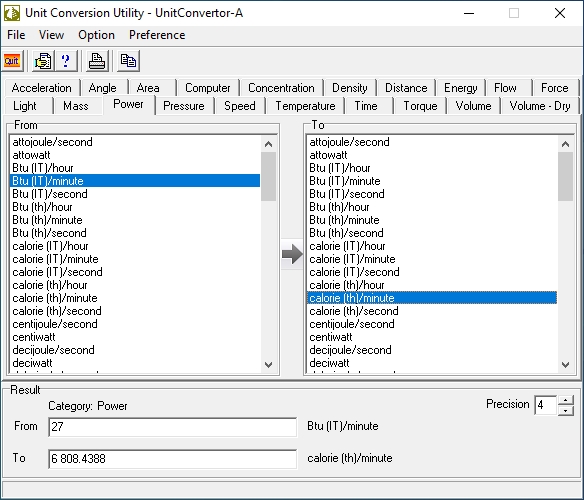Select calorie (th)/hour in the To list
The height and width of the screenshot is (500, 584).
tap(432, 285)
